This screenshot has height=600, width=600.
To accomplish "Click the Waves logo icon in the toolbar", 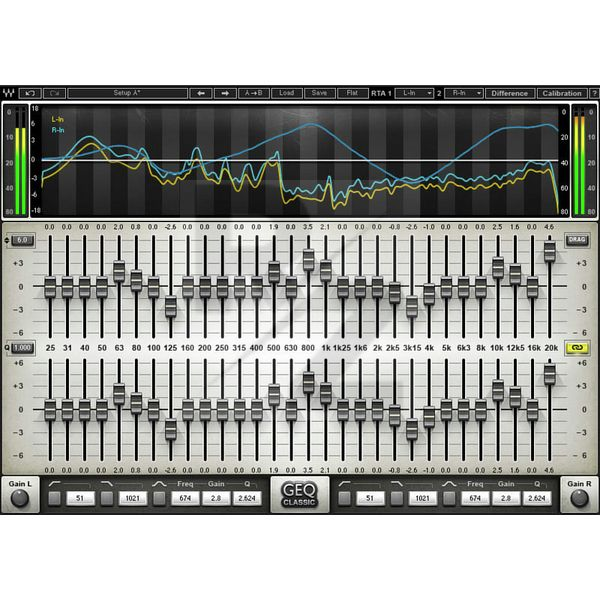I will coord(8,93).
